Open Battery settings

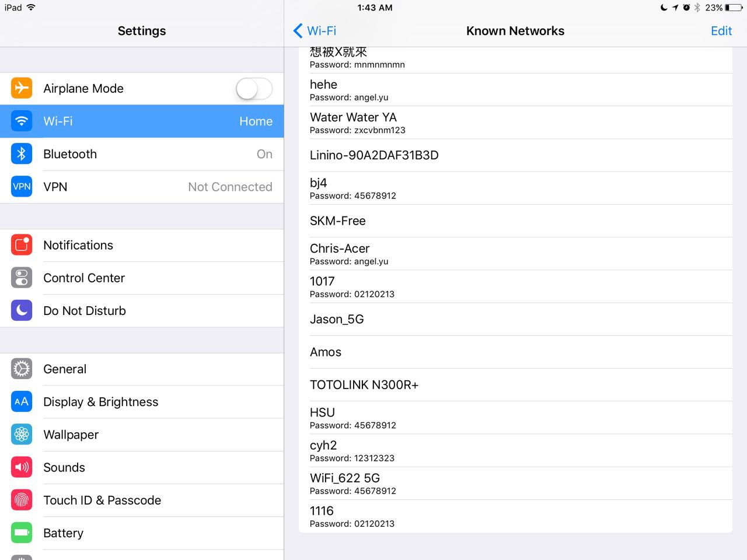click(x=63, y=533)
